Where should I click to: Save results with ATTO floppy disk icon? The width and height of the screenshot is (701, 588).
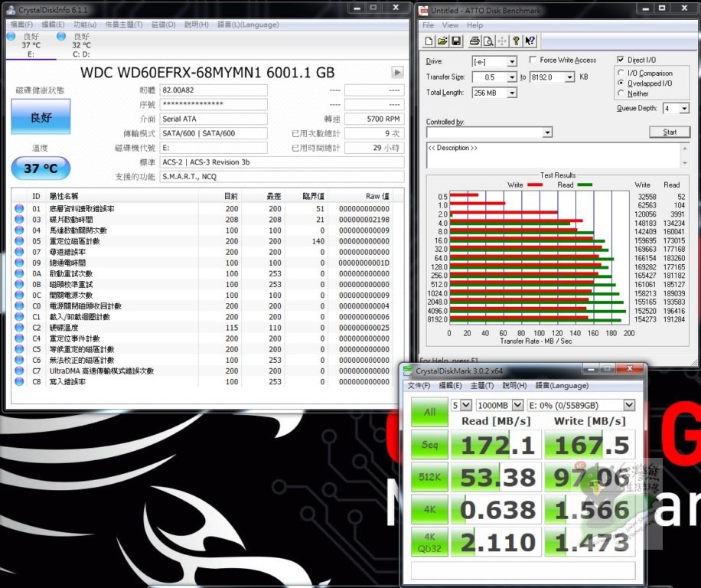point(456,41)
